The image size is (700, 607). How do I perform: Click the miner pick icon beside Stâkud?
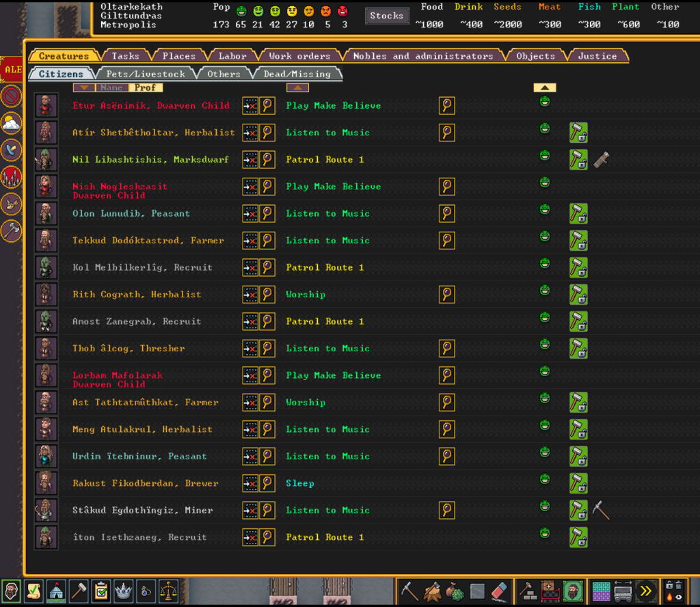point(601,510)
